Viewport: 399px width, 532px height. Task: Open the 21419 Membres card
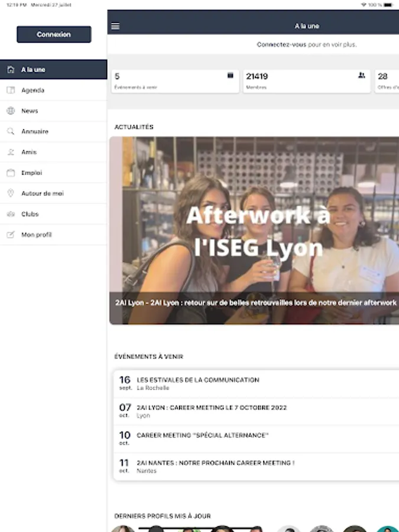tap(307, 81)
